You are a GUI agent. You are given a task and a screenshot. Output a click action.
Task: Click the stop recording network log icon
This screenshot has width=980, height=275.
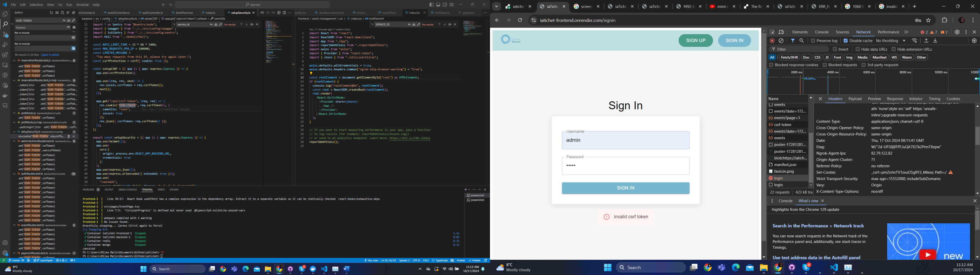[772, 41]
